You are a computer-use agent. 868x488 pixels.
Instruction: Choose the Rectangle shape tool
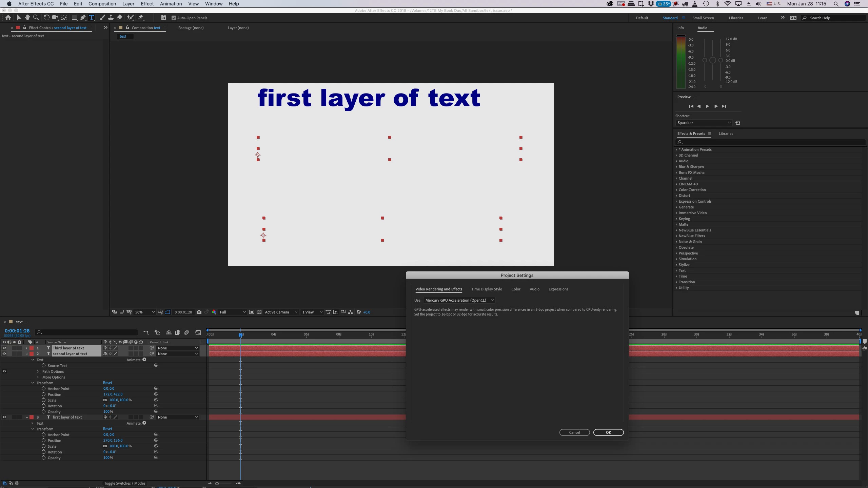tap(74, 18)
